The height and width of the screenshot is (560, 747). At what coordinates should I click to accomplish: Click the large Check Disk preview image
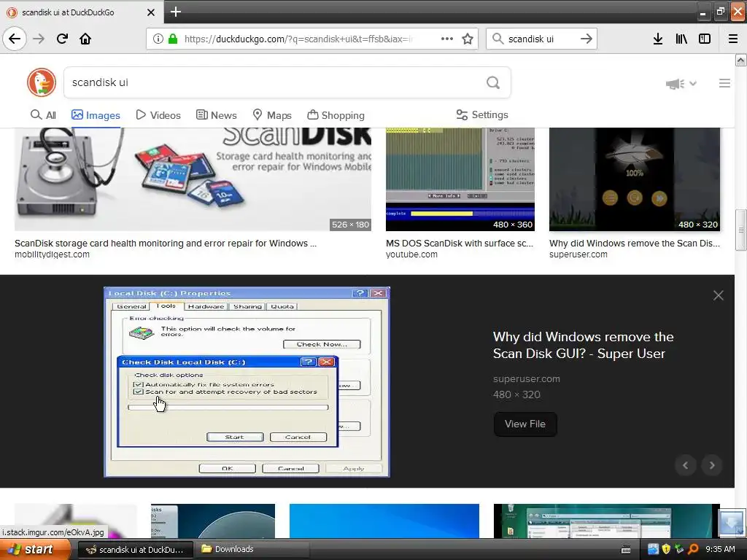pyautogui.click(x=247, y=382)
